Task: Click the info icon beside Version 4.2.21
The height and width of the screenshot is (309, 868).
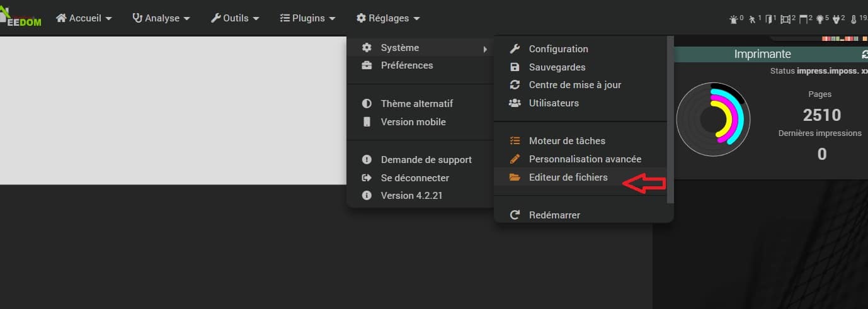Action: point(367,196)
